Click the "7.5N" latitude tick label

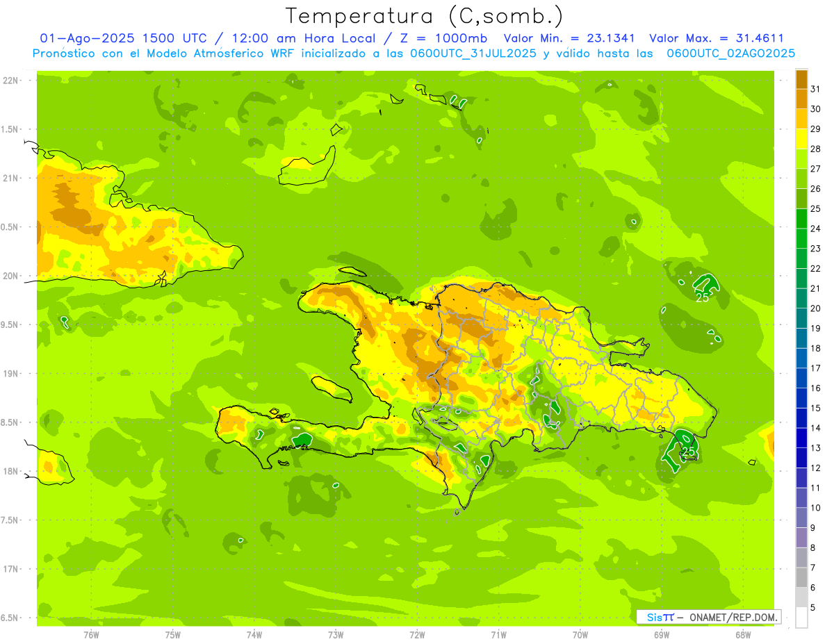(10, 520)
